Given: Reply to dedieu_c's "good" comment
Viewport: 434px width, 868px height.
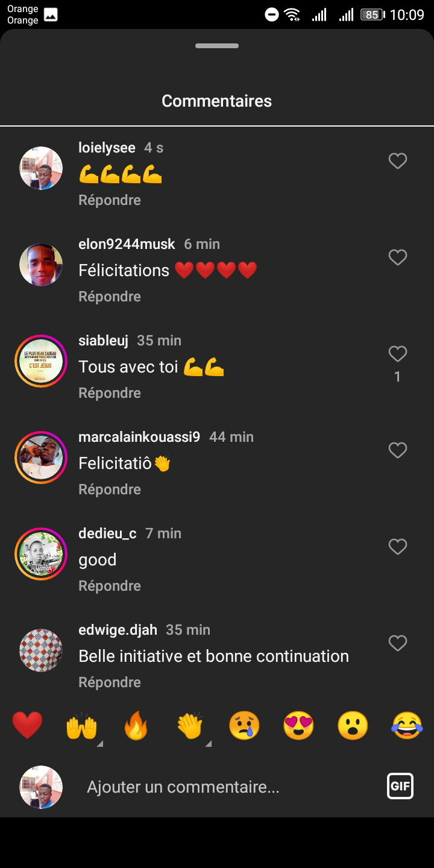Looking at the screenshot, I should point(110,586).
